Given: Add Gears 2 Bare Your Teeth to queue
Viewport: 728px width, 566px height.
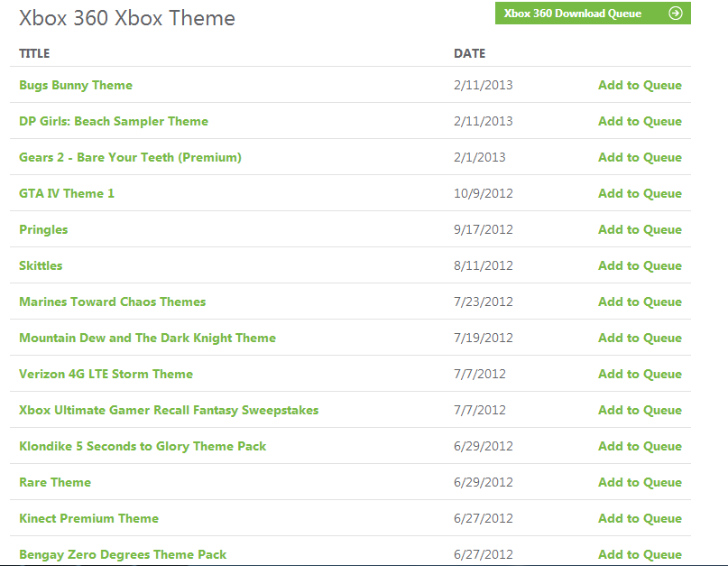Looking at the screenshot, I should (640, 158).
